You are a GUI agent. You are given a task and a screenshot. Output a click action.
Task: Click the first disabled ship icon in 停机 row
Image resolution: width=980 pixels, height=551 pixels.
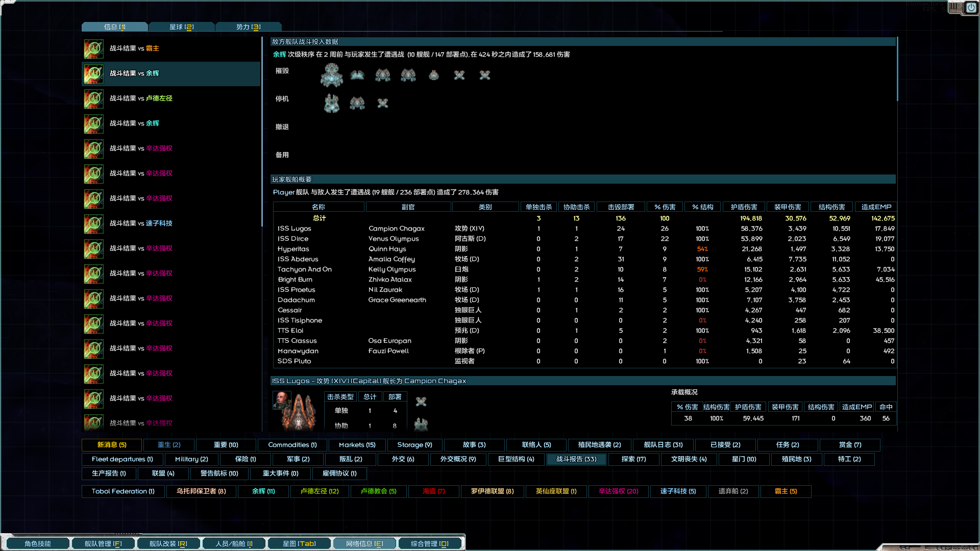click(x=331, y=103)
